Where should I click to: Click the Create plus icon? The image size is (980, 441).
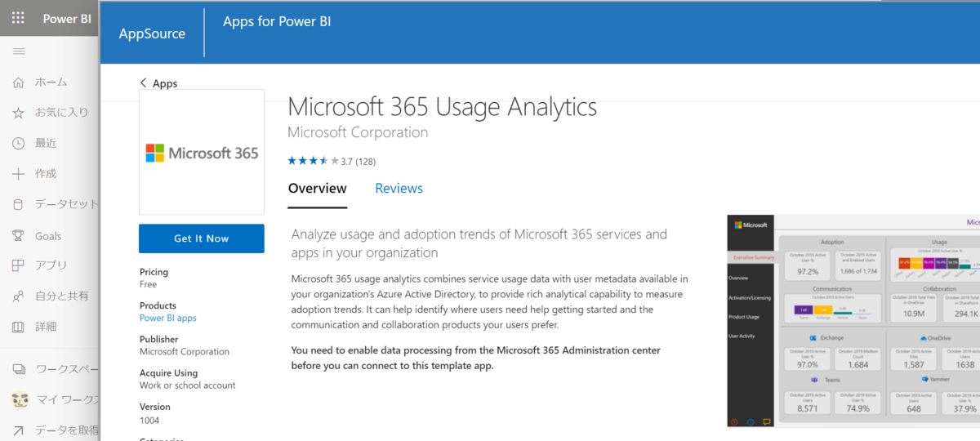18,174
